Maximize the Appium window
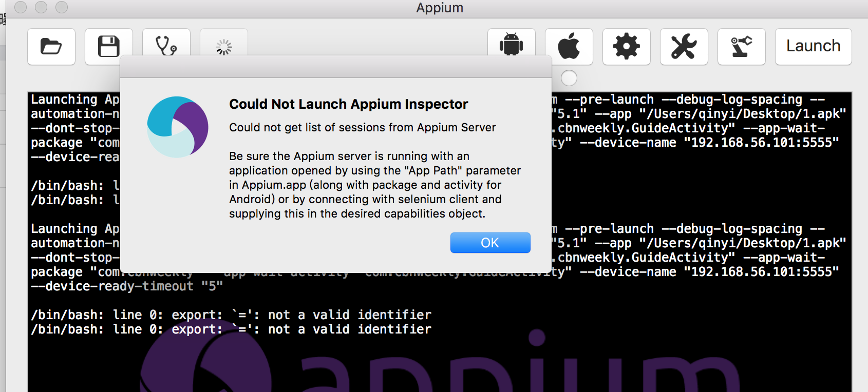 [x=62, y=7]
